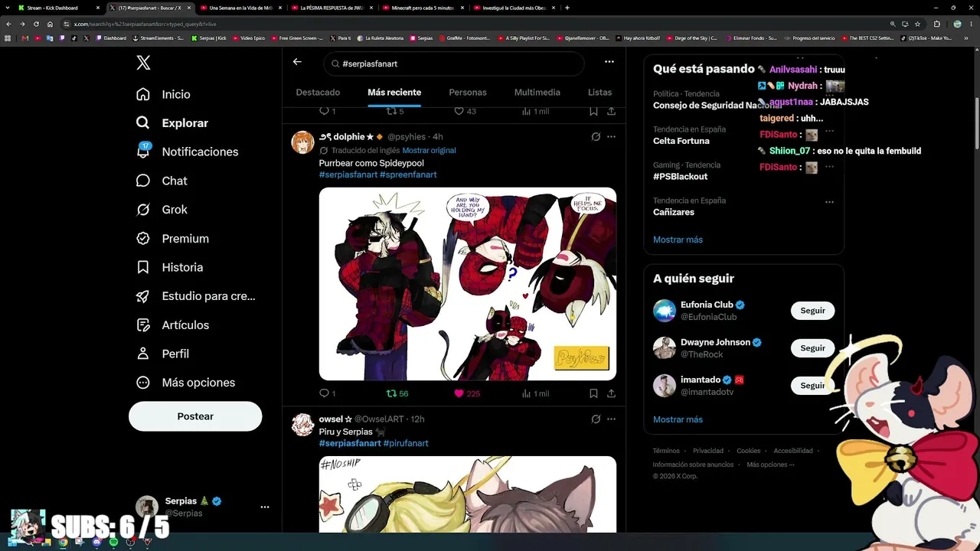The height and width of the screenshot is (551, 980).
Task: Open more options on dolphie's post
Action: click(x=611, y=137)
